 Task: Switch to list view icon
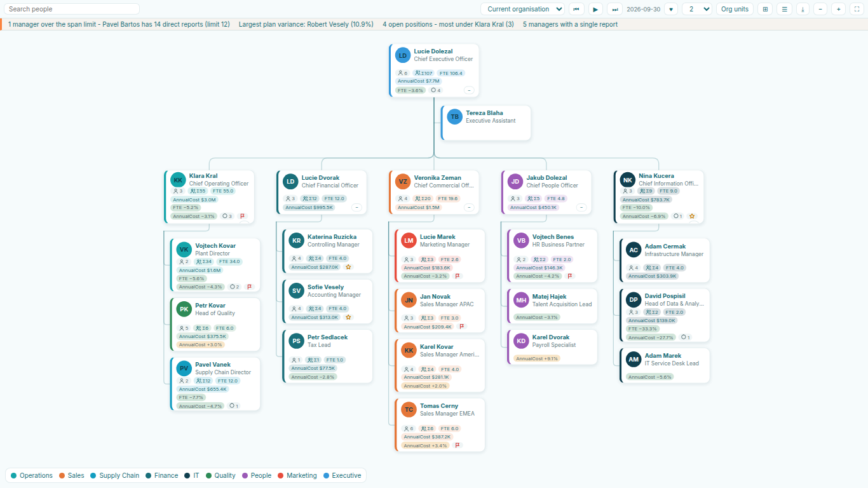(x=784, y=9)
